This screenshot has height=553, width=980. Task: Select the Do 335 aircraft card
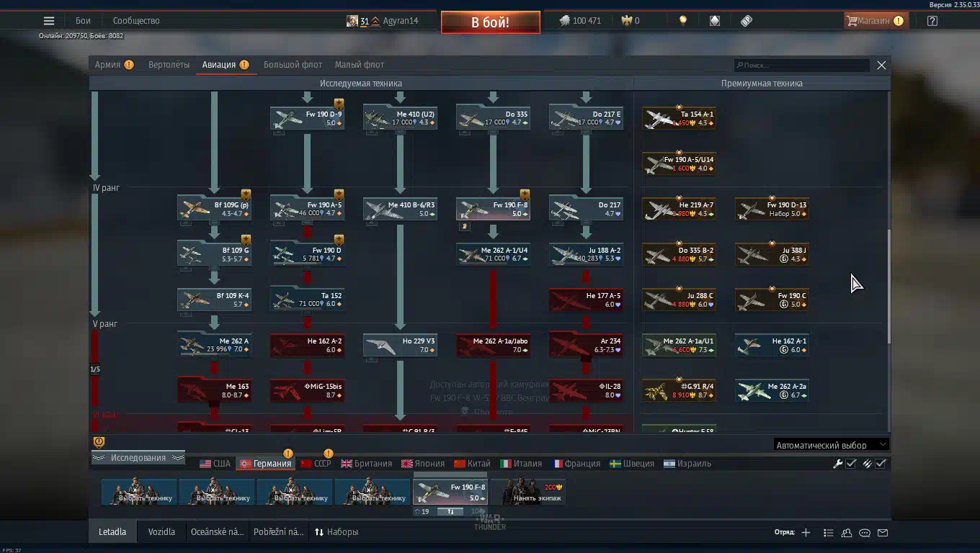click(x=493, y=118)
